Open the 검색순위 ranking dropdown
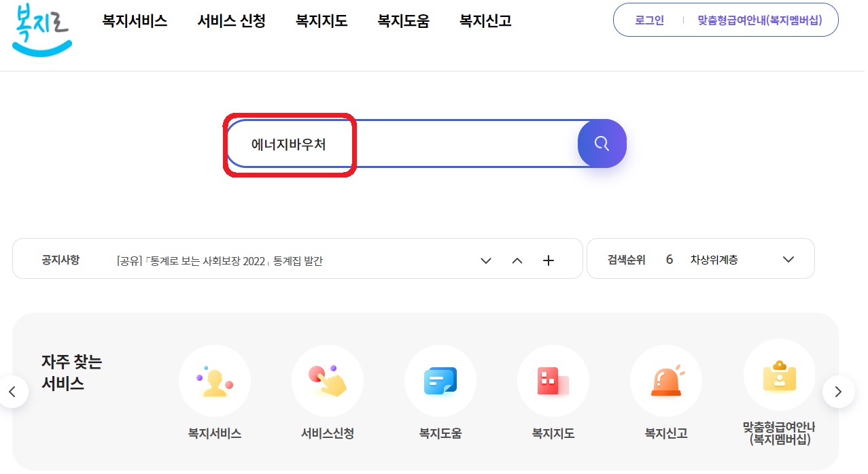Screen dimensions: 868x474 (787, 259)
